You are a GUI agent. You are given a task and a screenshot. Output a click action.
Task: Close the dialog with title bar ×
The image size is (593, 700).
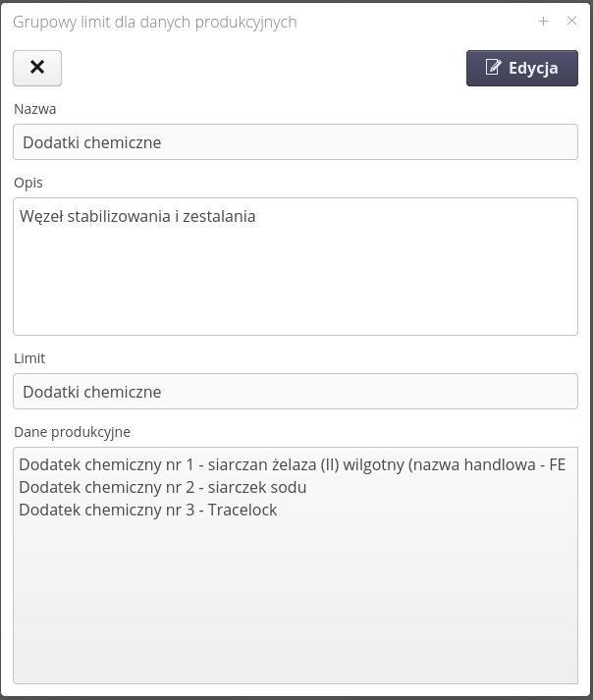571,21
